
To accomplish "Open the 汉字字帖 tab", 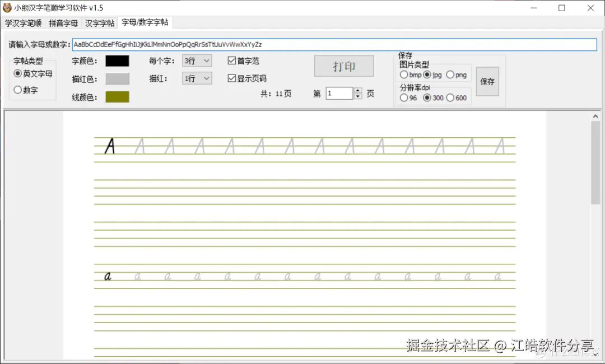I will pyautogui.click(x=99, y=23).
